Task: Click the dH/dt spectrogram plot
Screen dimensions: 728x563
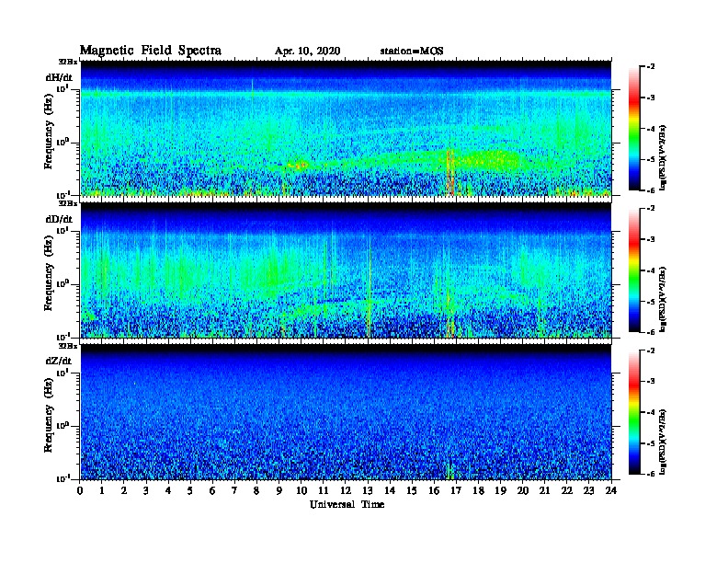Action: pos(346,128)
